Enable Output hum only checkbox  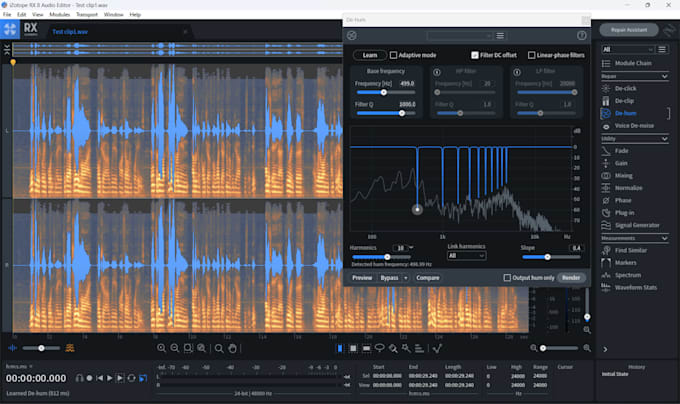coord(507,277)
